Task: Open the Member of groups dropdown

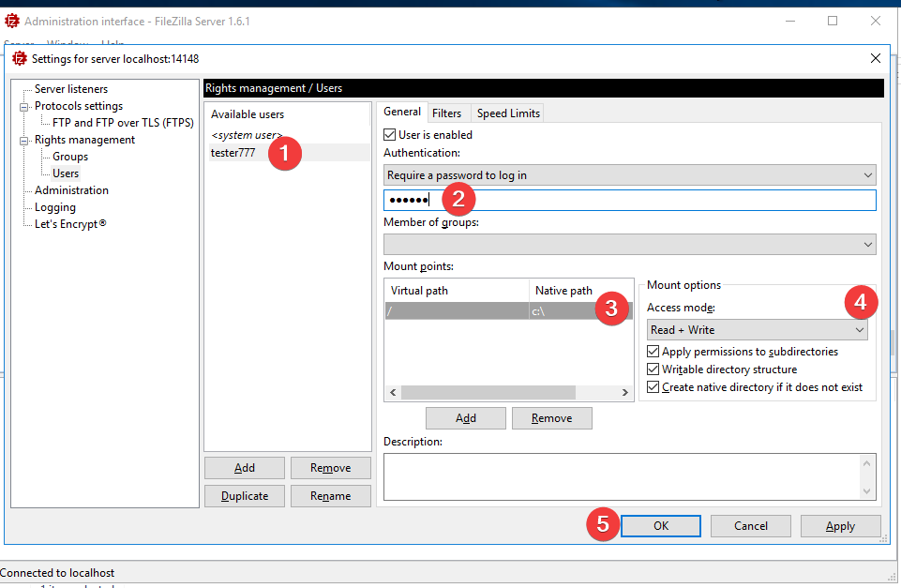Action: tap(630, 244)
